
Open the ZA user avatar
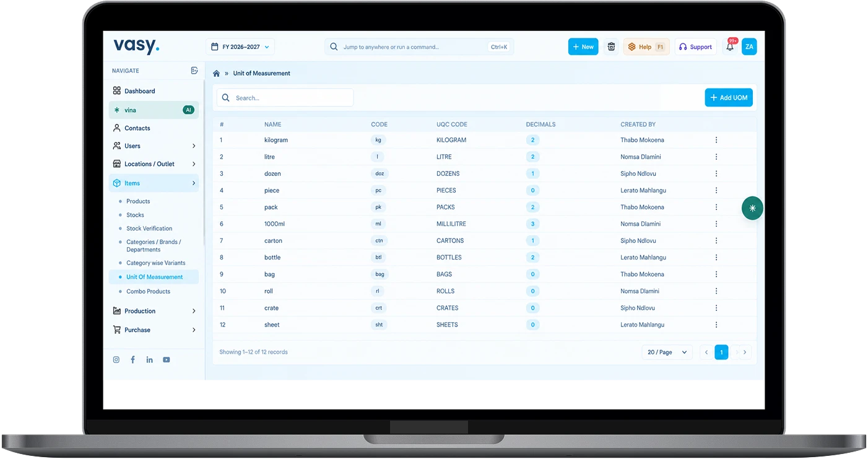pyautogui.click(x=749, y=46)
